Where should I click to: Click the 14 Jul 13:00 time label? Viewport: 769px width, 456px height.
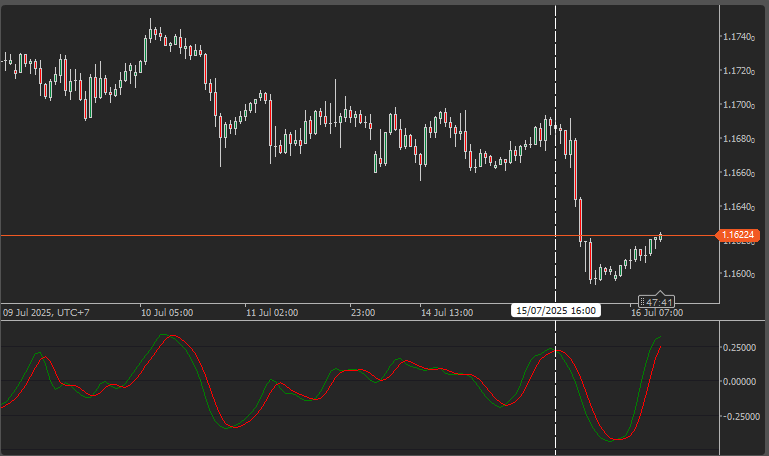[447, 312]
